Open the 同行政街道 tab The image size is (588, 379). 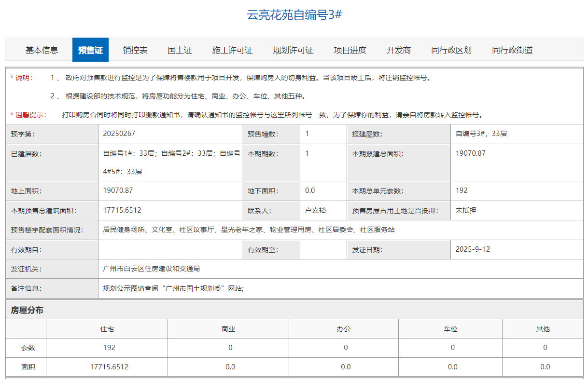(512, 50)
